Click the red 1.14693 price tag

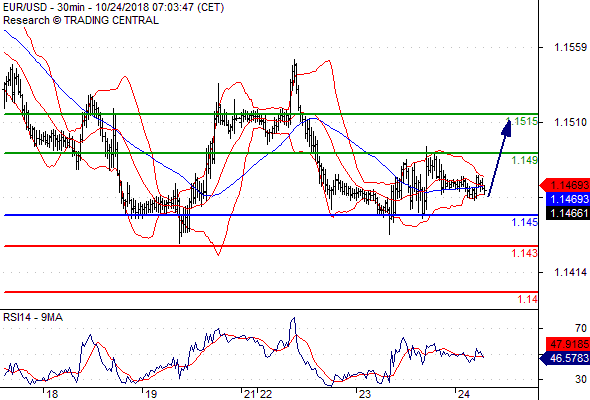click(564, 185)
